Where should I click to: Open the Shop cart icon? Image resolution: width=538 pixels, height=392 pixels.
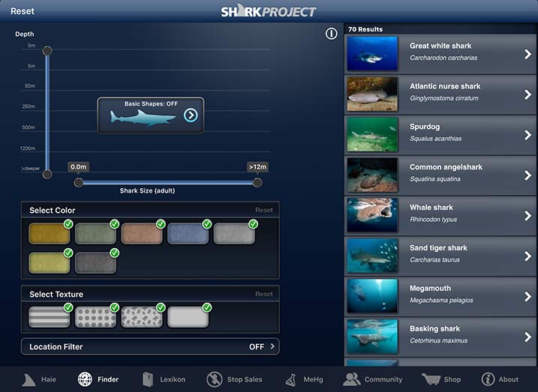click(x=431, y=379)
